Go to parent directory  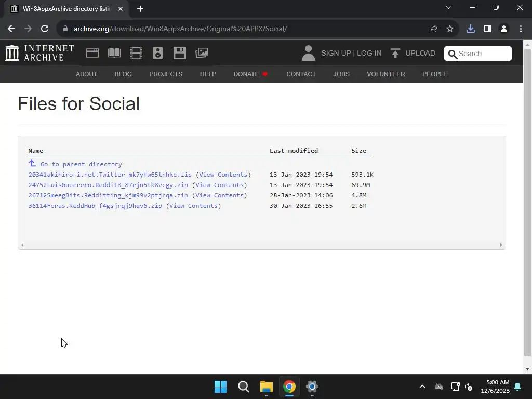(81, 164)
